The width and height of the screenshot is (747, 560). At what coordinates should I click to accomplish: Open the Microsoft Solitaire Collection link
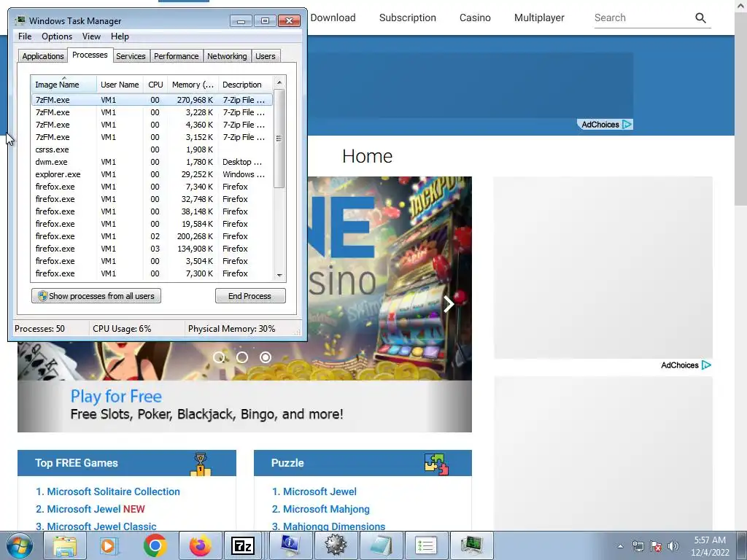click(113, 491)
